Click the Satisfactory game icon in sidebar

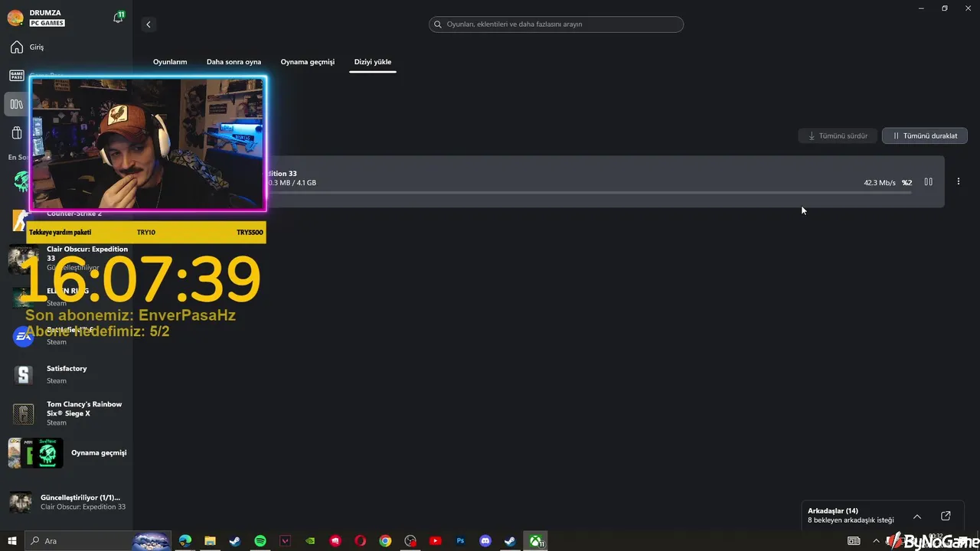(23, 374)
